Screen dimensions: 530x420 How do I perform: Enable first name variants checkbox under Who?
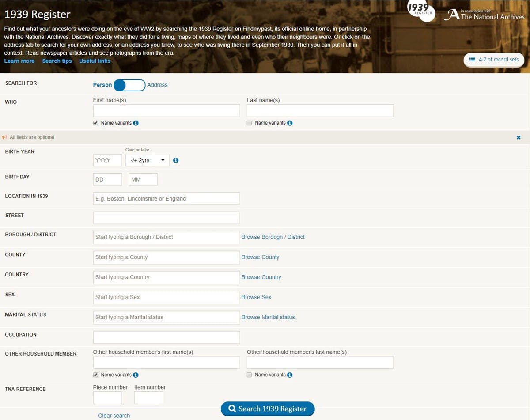(x=96, y=123)
